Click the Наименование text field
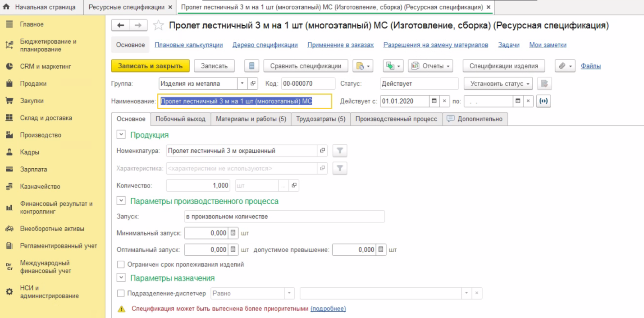The width and height of the screenshot is (644, 318). pyautogui.click(x=244, y=101)
